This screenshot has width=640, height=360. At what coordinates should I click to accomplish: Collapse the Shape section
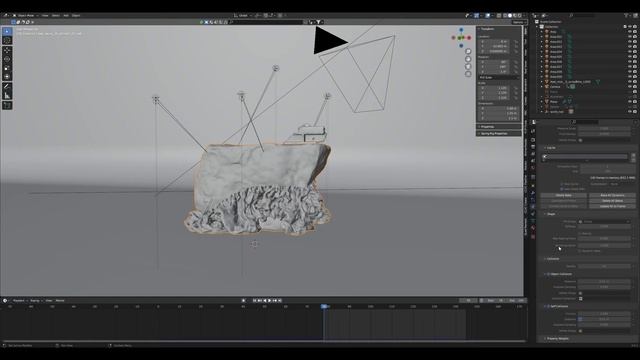[x=551, y=214]
